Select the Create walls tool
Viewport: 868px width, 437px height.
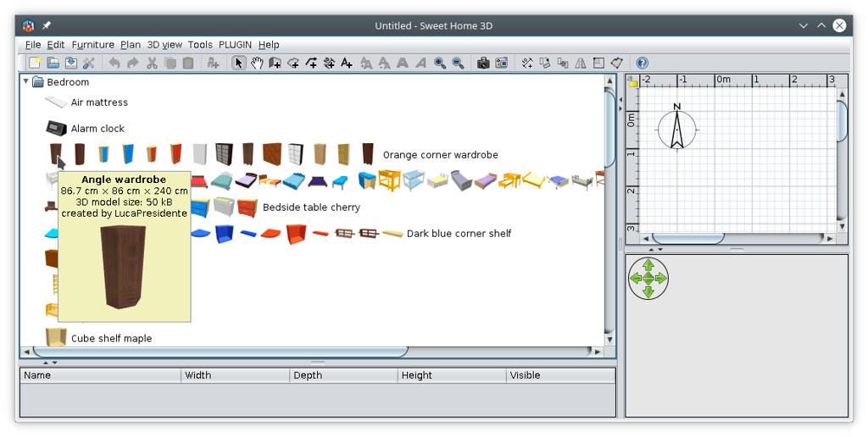coord(275,63)
